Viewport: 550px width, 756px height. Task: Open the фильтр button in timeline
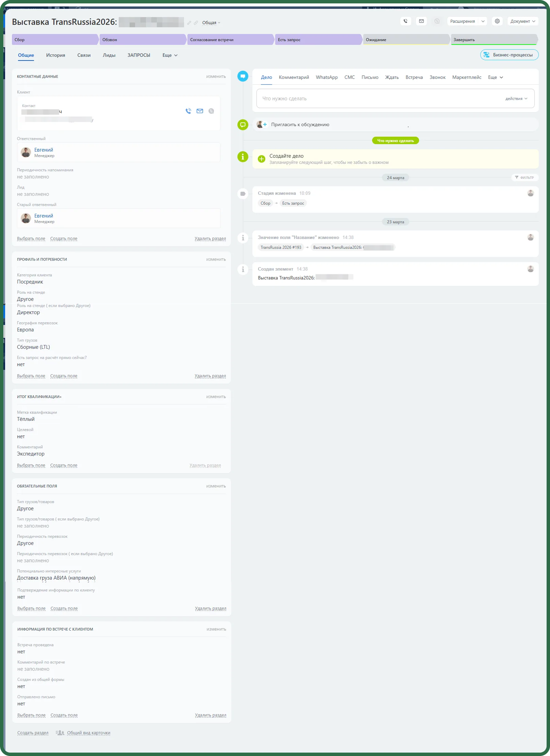point(524,177)
